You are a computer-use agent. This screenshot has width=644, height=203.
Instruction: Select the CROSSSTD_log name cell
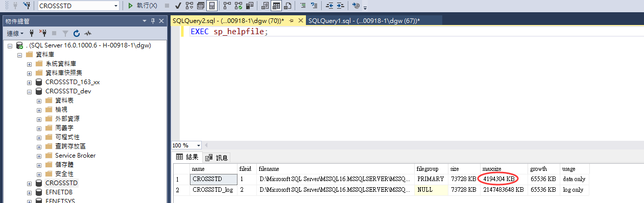tap(213, 190)
